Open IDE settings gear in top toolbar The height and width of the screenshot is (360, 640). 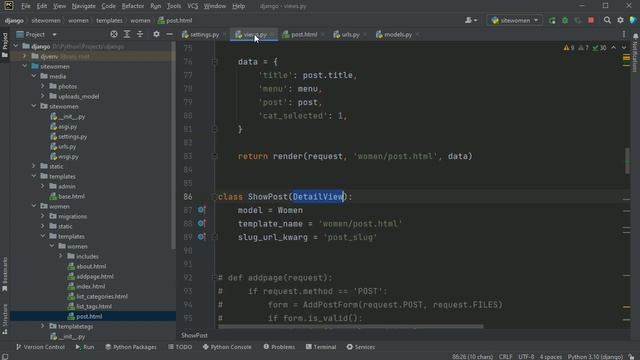point(620,20)
